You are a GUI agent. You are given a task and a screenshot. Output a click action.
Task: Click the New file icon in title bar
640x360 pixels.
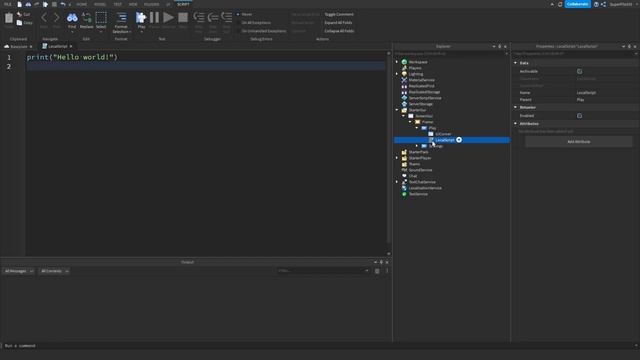pos(20,4)
